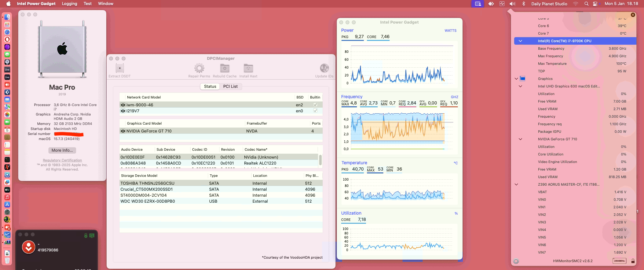Open Terminal from the Dock

click(7, 160)
